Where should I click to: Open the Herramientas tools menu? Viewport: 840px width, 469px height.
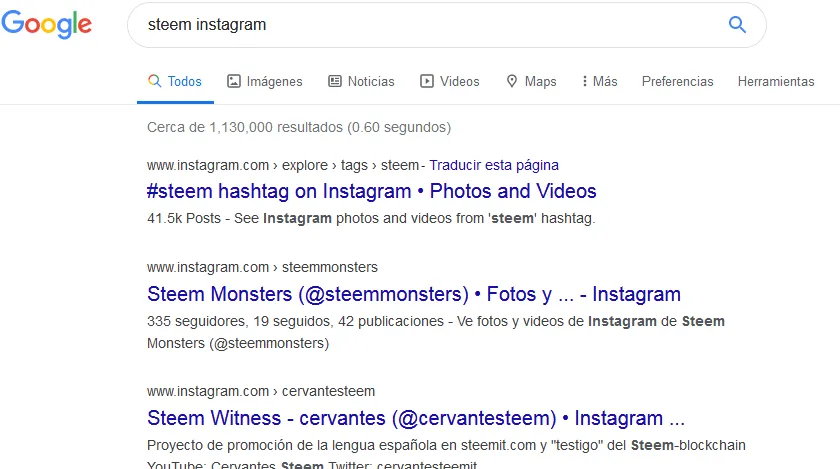tap(776, 81)
